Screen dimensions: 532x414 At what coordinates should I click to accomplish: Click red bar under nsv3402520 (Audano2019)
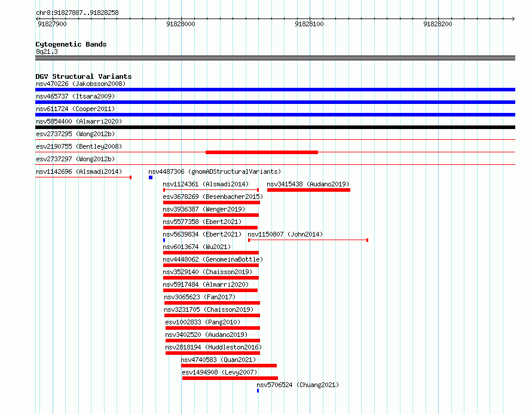pyautogui.click(x=213, y=341)
